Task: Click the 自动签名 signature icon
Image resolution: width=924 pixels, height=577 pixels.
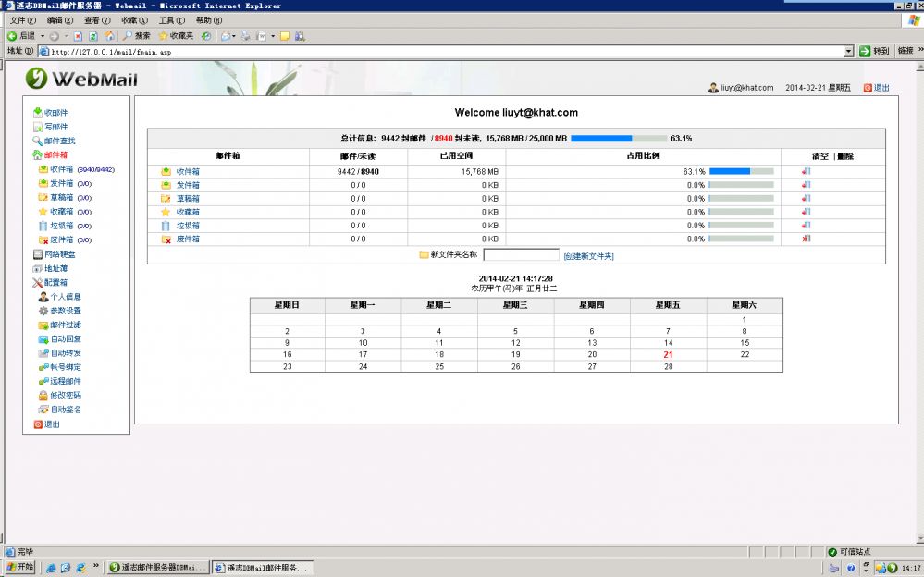Action: click(43, 410)
